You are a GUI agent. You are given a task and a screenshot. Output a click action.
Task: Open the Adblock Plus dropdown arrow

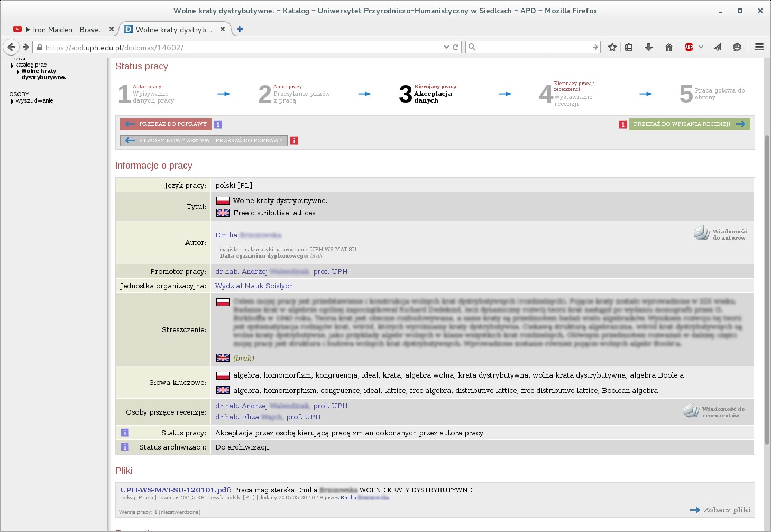701,47
